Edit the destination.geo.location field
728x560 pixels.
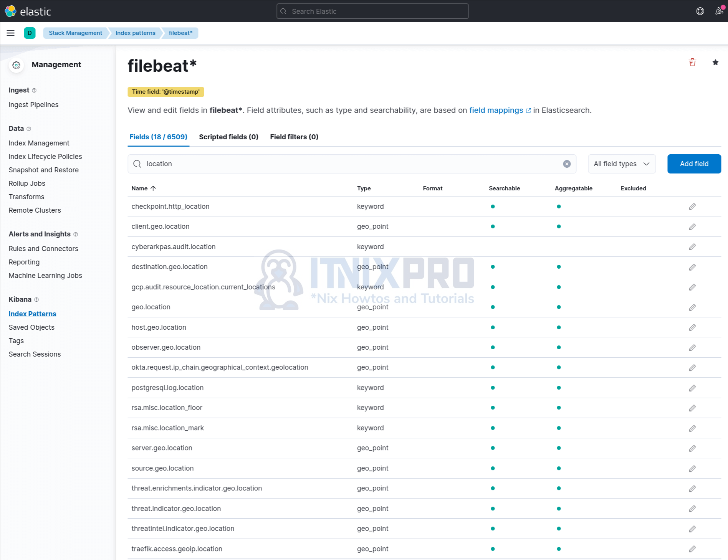click(692, 267)
